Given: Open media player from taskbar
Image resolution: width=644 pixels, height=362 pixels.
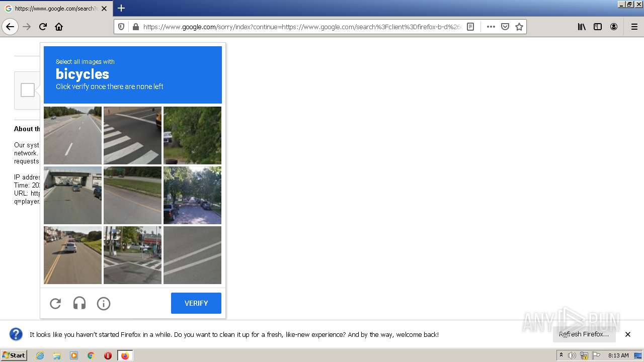Looking at the screenshot, I should [x=74, y=355].
